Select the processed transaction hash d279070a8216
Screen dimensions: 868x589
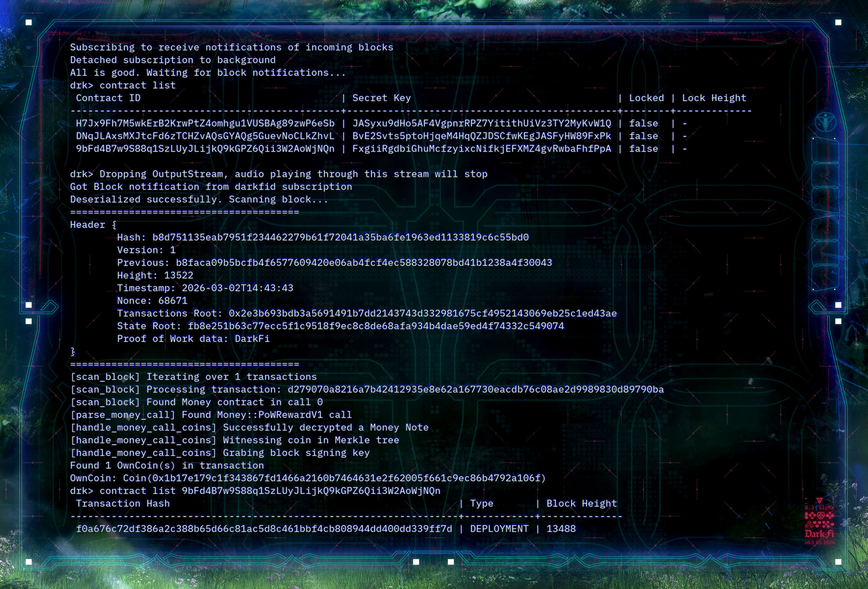pos(476,390)
